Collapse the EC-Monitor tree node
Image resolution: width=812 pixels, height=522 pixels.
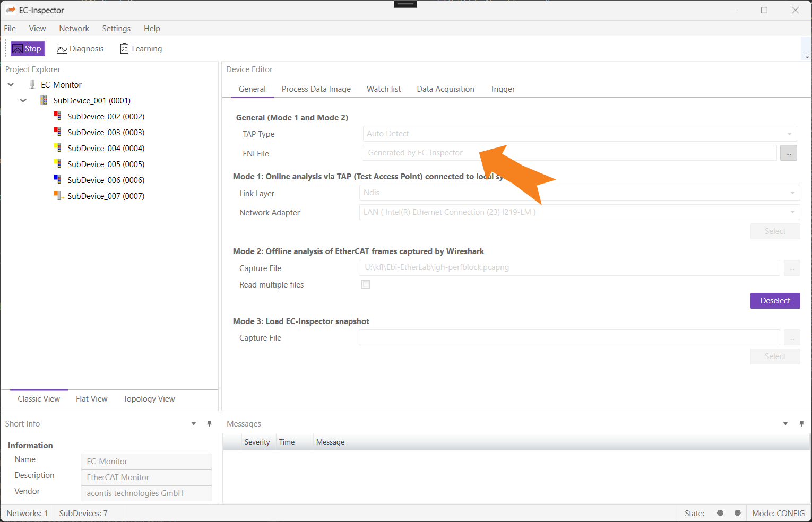point(11,84)
